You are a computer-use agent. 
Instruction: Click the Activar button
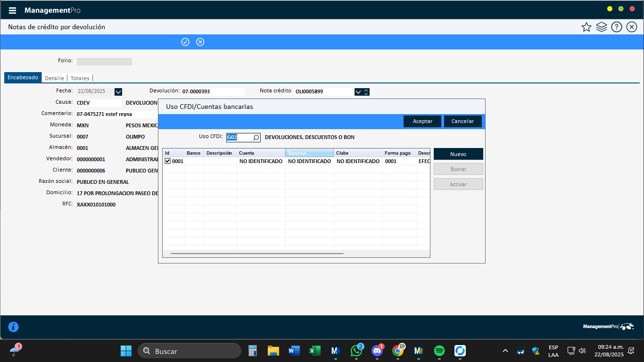click(x=458, y=184)
